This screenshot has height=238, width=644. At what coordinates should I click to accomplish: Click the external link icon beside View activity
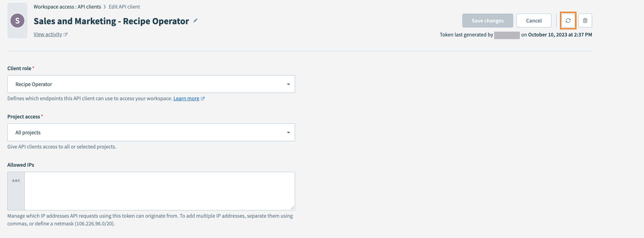[x=66, y=34]
